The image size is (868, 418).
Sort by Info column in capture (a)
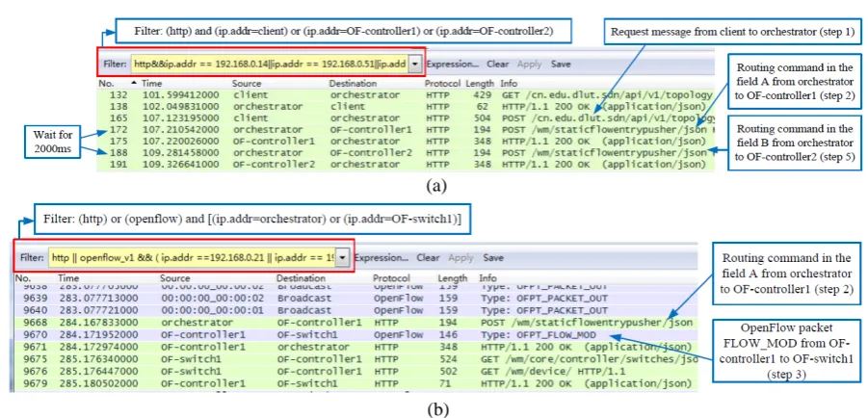509,84
